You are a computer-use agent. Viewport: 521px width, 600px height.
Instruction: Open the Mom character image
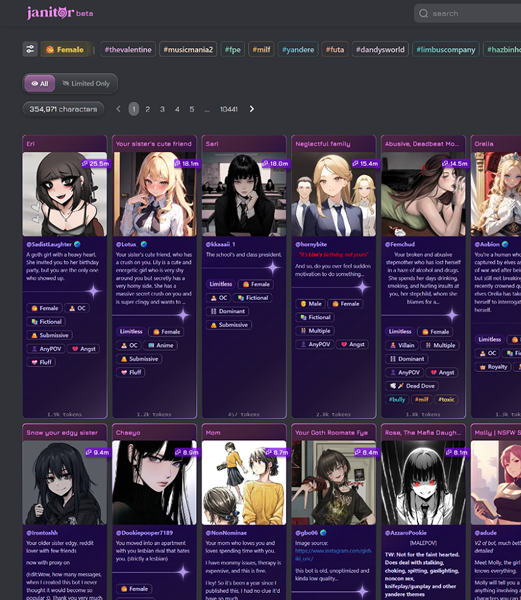pos(244,483)
